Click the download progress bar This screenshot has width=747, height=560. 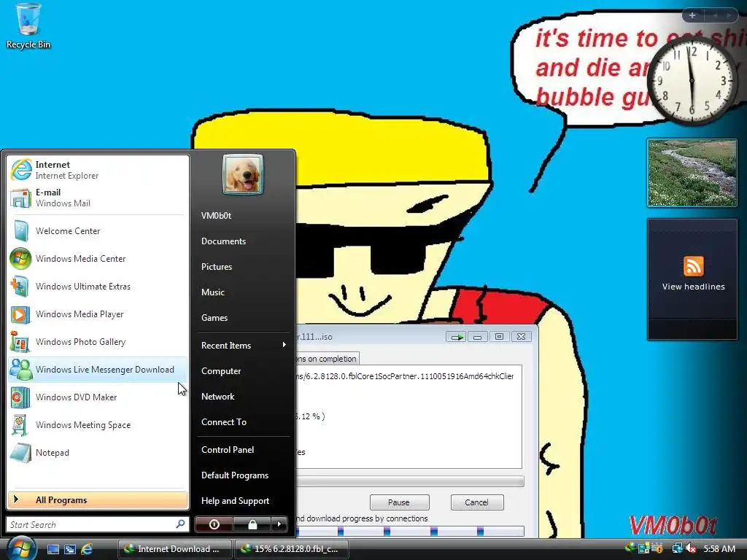tap(410, 481)
